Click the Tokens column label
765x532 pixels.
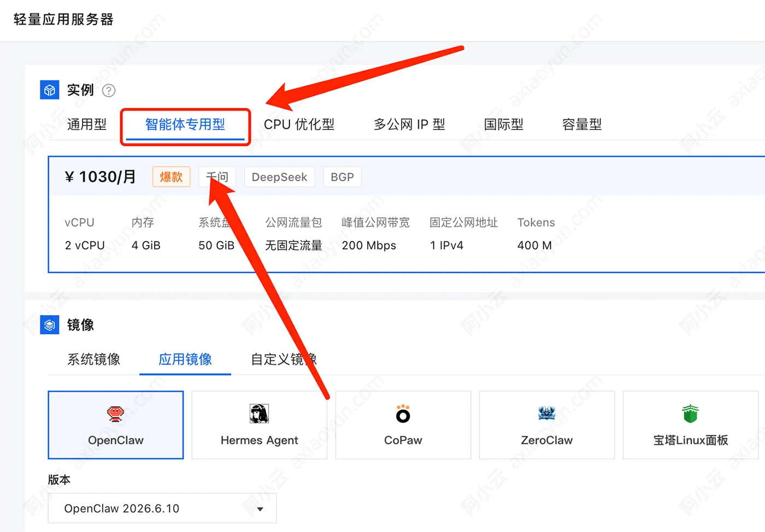(536, 222)
